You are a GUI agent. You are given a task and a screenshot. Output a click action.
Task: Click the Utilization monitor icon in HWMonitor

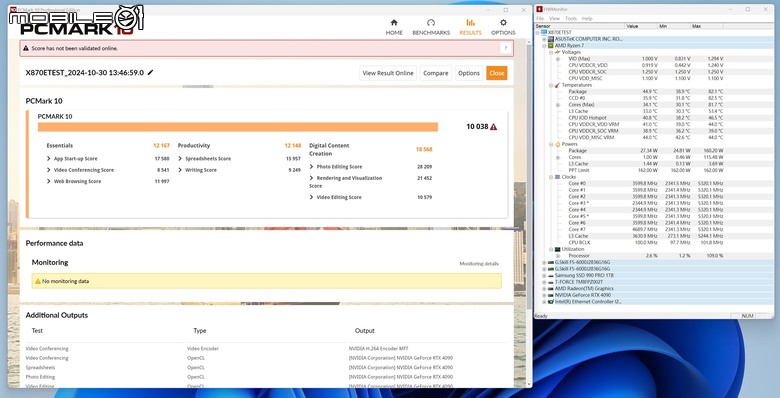(558, 249)
